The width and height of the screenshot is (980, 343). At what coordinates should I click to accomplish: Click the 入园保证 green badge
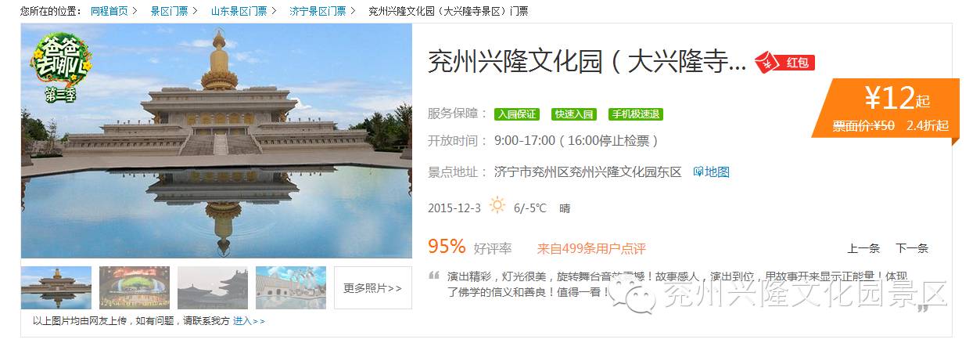tap(517, 114)
